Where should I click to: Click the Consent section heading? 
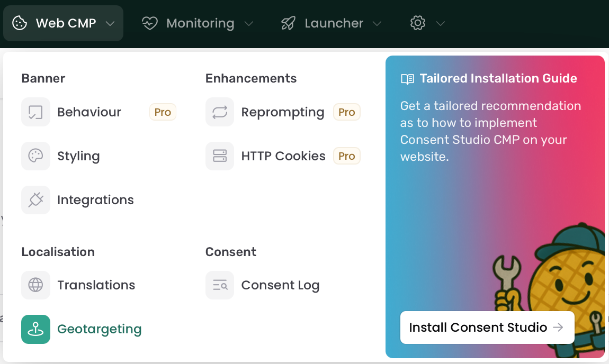coord(231,252)
